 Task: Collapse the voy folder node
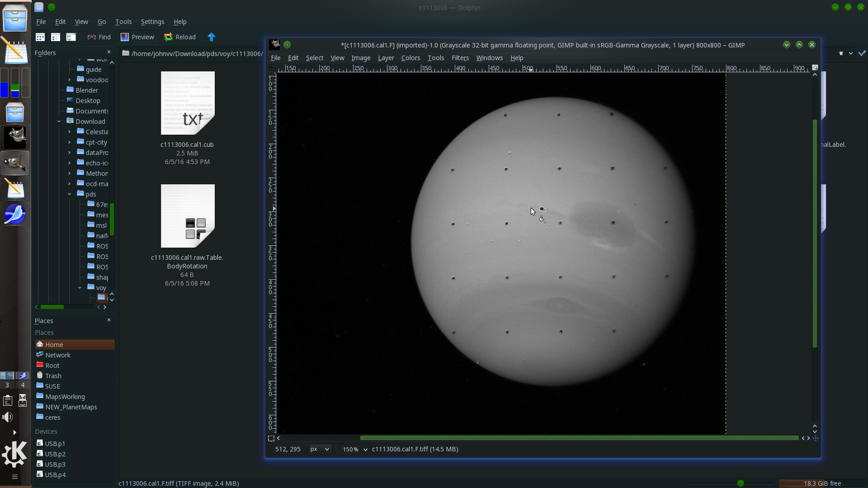[80, 288]
